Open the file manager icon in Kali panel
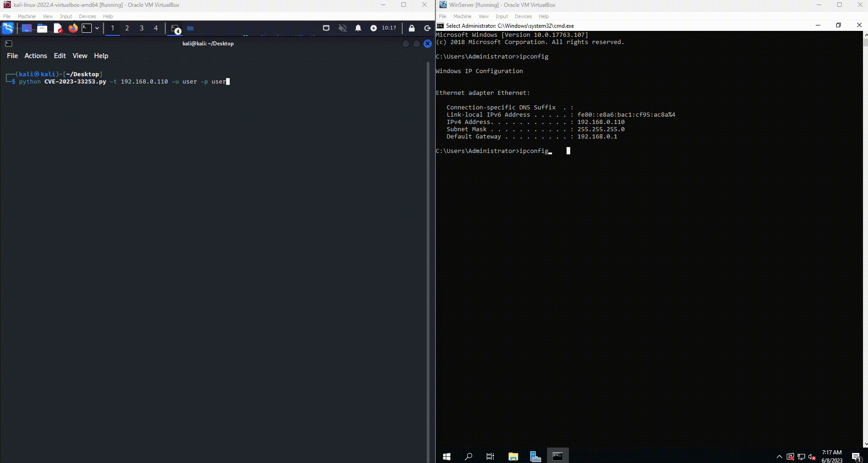 pyautogui.click(x=42, y=28)
